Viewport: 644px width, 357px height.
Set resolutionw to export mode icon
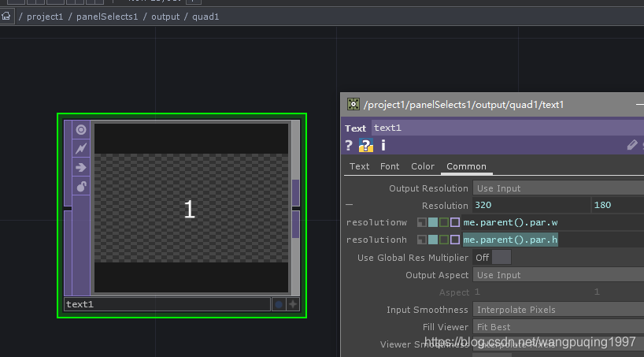coord(444,222)
